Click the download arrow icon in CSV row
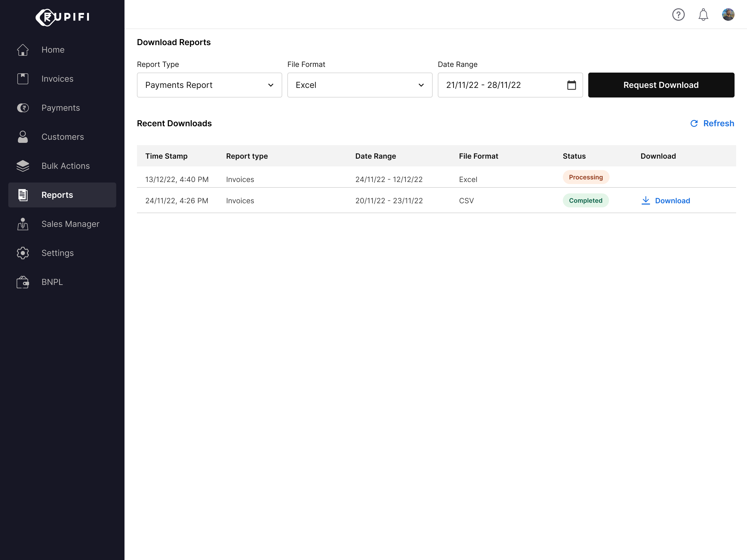The image size is (747, 560). [645, 200]
